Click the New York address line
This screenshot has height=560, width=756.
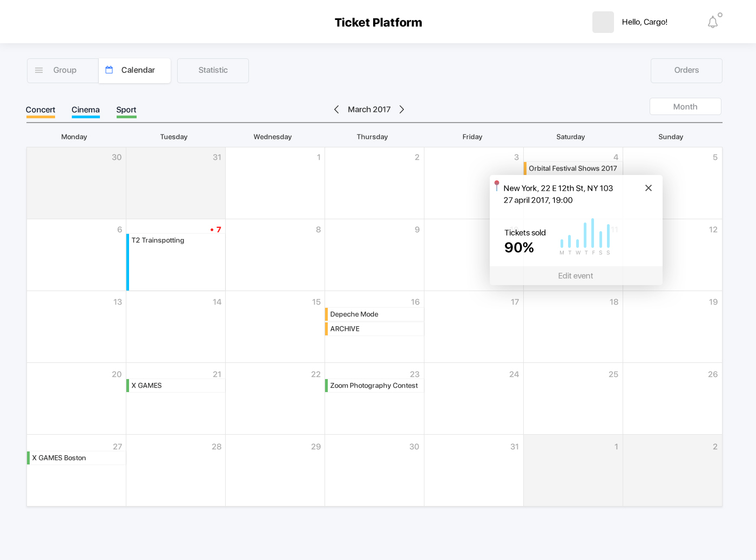pyautogui.click(x=558, y=188)
